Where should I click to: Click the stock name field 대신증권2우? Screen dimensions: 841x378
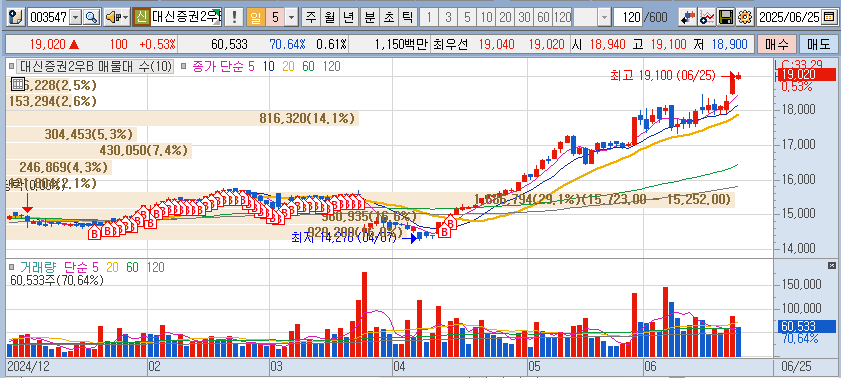186,17
